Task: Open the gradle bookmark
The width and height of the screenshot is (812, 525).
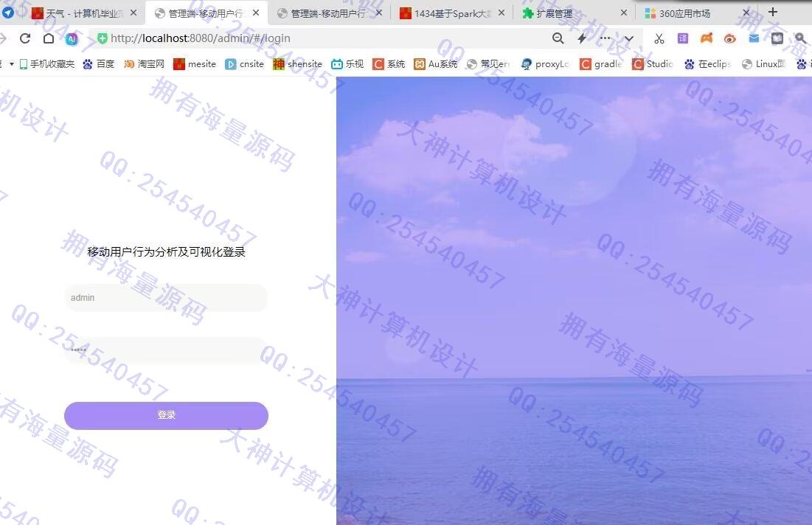Action: point(601,63)
